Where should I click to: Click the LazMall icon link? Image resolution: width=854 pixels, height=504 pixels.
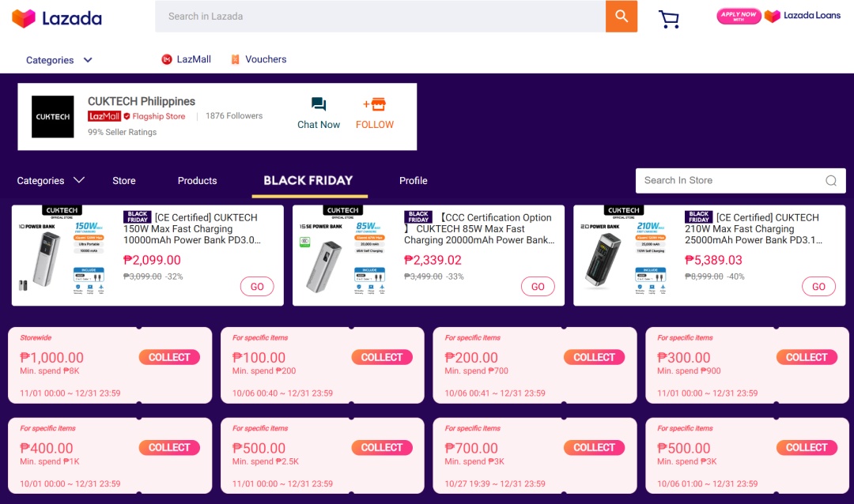(186, 59)
